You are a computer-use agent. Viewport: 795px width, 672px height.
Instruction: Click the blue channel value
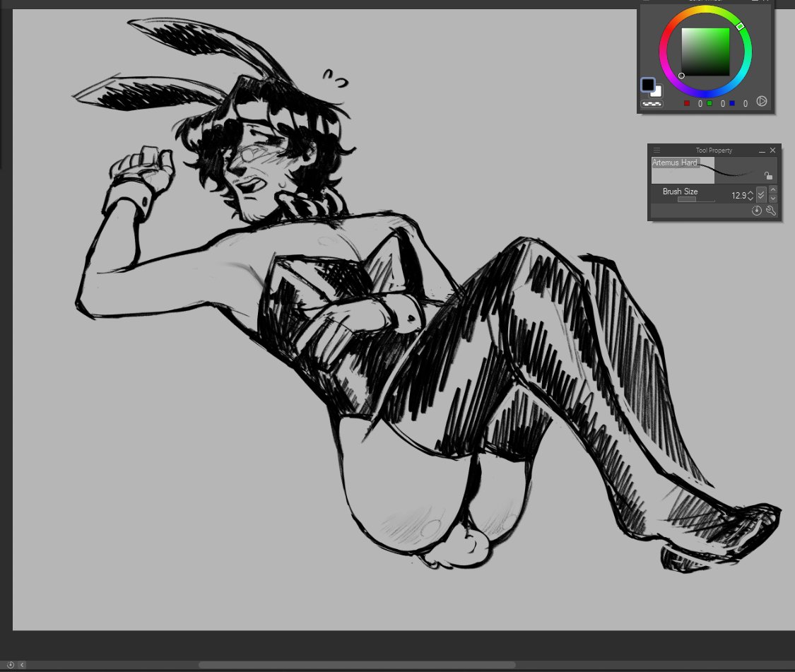click(745, 103)
